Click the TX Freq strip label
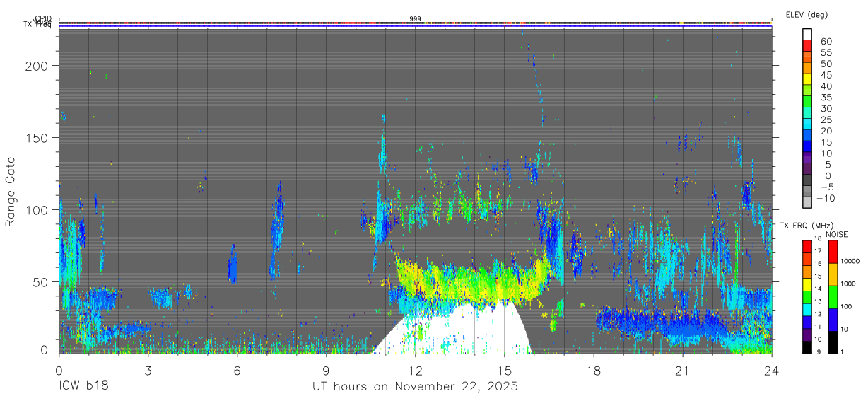The image size is (868, 401). (x=39, y=26)
